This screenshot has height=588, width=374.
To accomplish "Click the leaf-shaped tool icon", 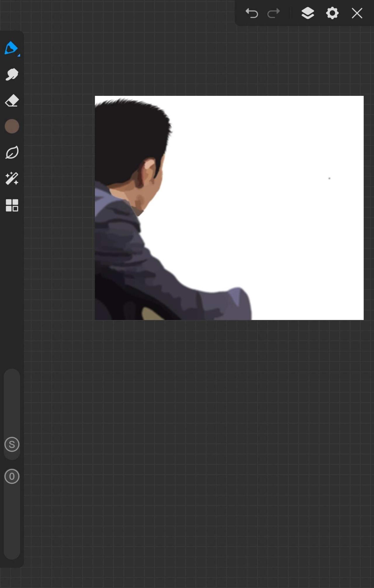I will 12,153.
